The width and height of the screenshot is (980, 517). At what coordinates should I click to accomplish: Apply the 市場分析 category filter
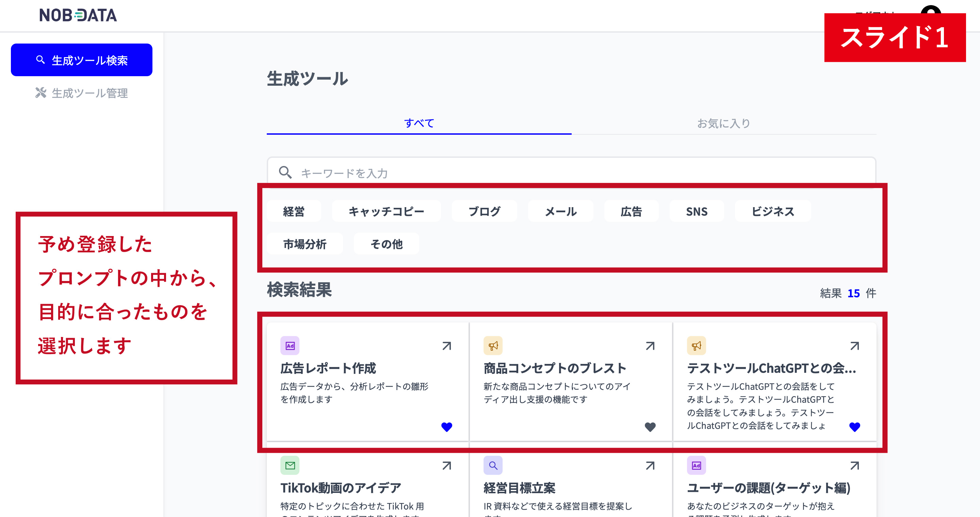(x=305, y=244)
